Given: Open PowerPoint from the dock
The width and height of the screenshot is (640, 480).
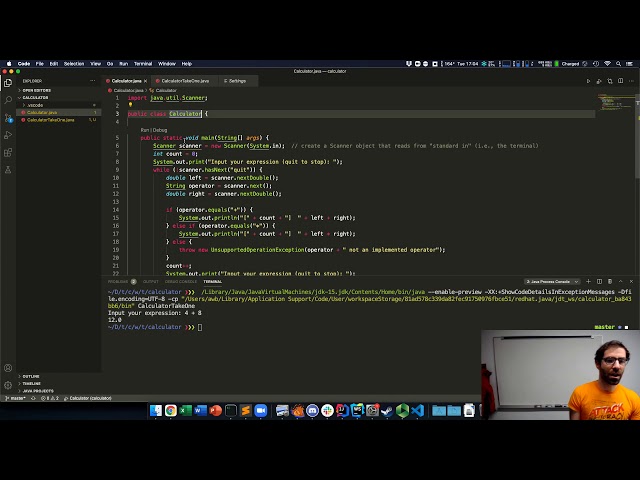Looking at the screenshot, I should 216,410.
